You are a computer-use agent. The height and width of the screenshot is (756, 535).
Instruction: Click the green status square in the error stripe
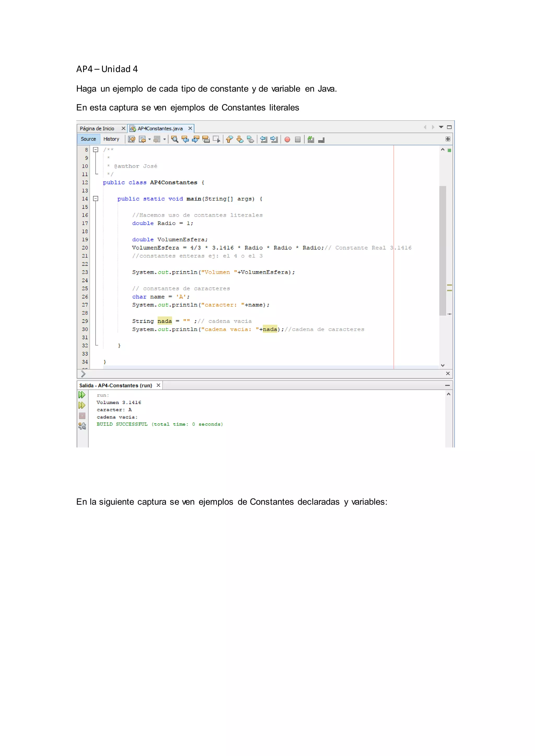[449, 150]
